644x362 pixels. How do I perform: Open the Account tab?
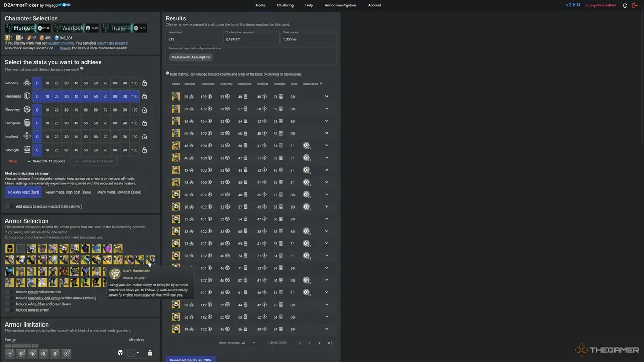tap(375, 5)
